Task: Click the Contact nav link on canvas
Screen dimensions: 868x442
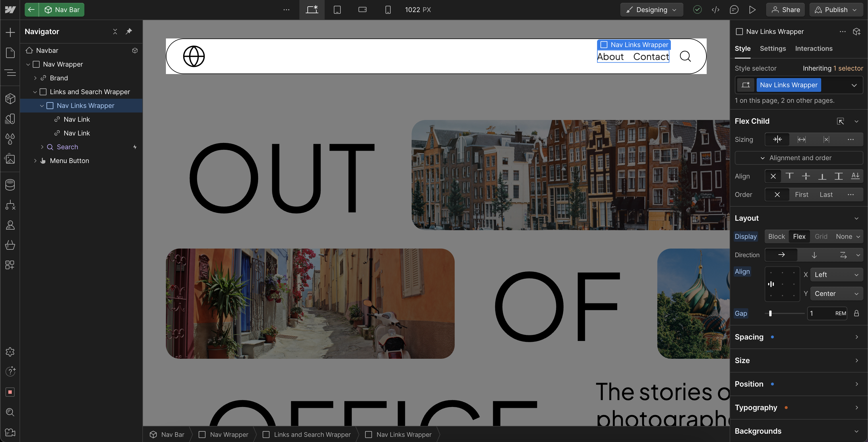Action: [x=651, y=57]
